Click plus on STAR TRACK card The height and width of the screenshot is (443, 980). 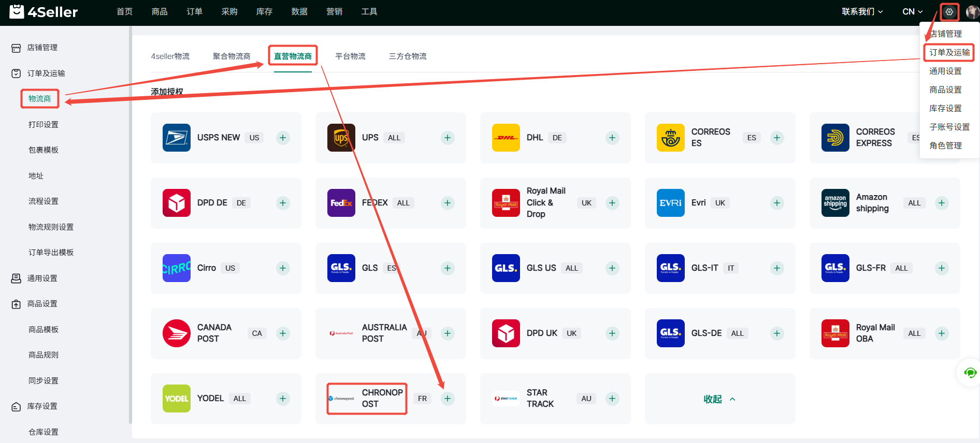point(612,398)
